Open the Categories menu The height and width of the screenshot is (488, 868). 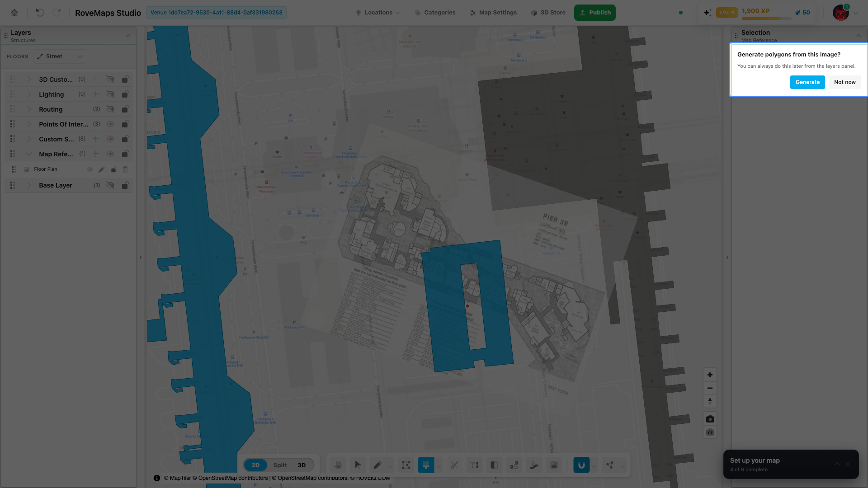[x=435, y=13]
